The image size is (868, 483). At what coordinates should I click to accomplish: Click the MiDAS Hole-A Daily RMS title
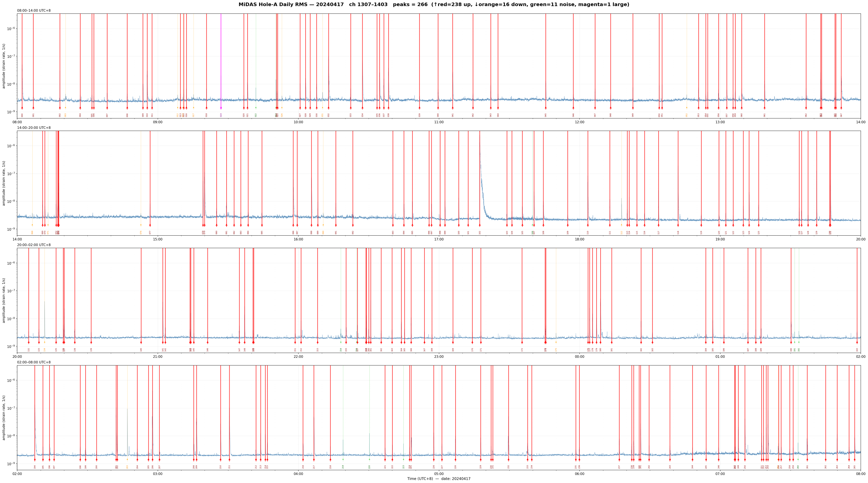434,4
